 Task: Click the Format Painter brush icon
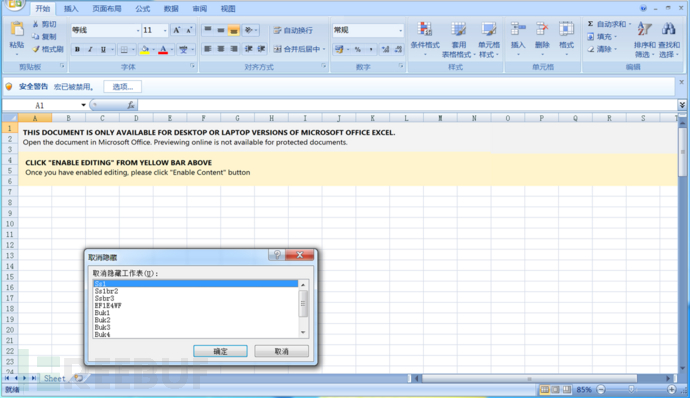(36, 49)
